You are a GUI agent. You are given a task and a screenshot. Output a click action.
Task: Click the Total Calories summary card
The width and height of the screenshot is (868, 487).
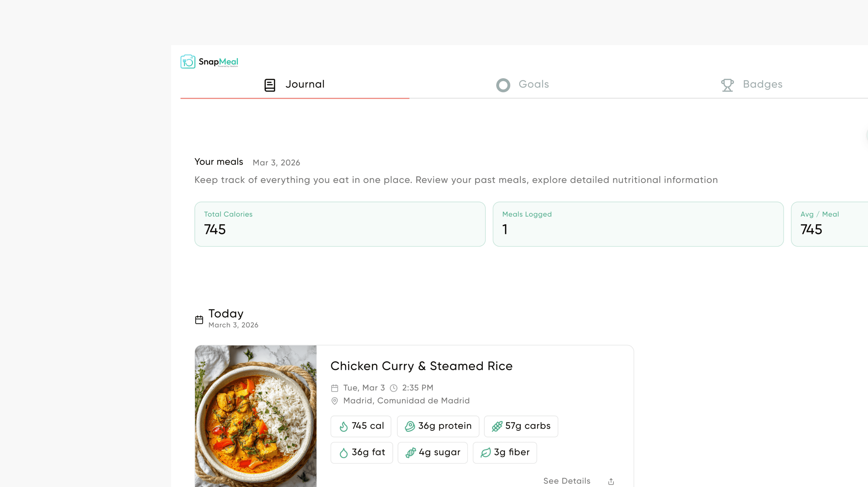(340, 224)
